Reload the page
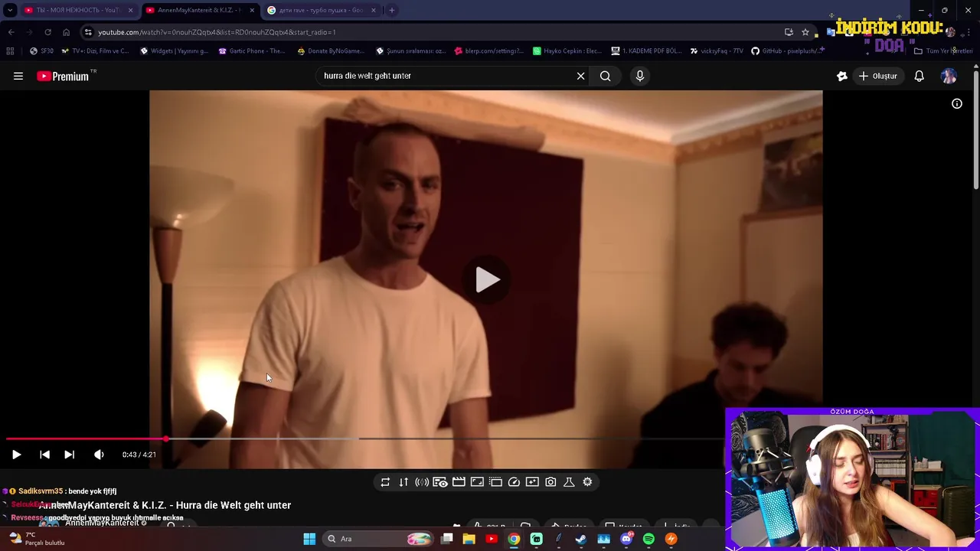Screen dimensions: 980x551 pos(47,32)
